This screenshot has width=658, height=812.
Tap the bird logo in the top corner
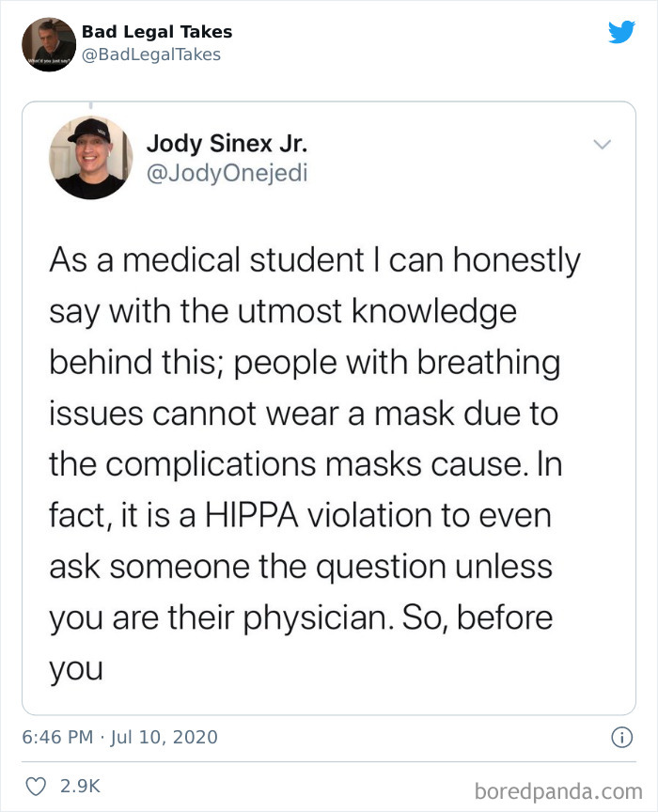click(622, 32)
